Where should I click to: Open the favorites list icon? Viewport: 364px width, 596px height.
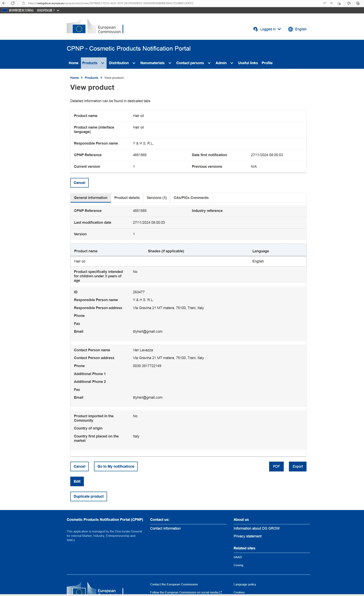349,3
